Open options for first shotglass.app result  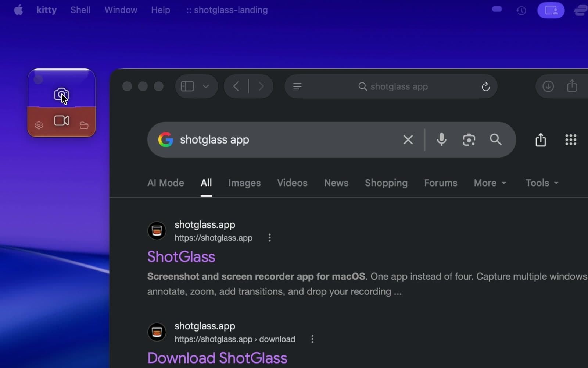pyautogui.click(x=270, y=238)
